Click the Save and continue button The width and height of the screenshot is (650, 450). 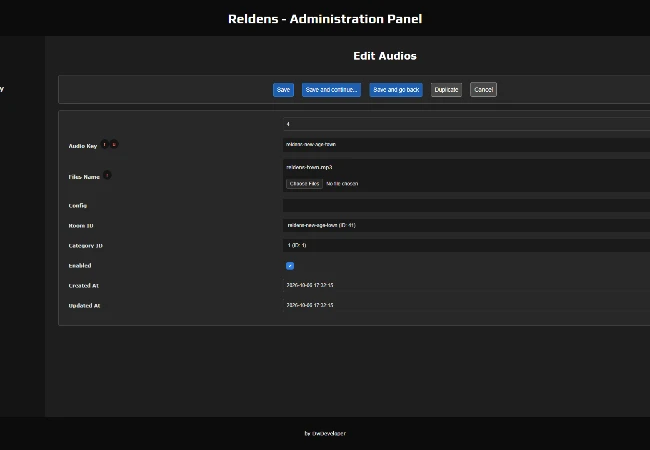[x=331, y=90]
